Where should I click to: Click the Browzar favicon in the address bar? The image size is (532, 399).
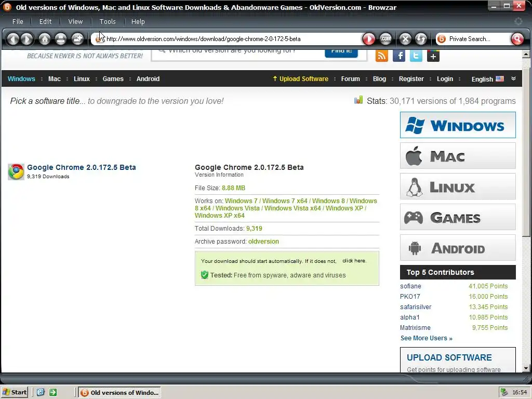click(99, 39)
